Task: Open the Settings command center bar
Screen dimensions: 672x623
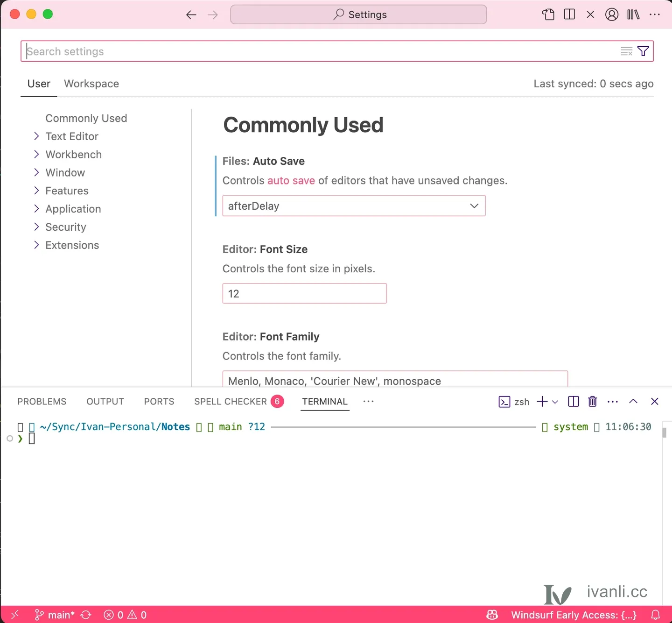Action: pos(358,14)
